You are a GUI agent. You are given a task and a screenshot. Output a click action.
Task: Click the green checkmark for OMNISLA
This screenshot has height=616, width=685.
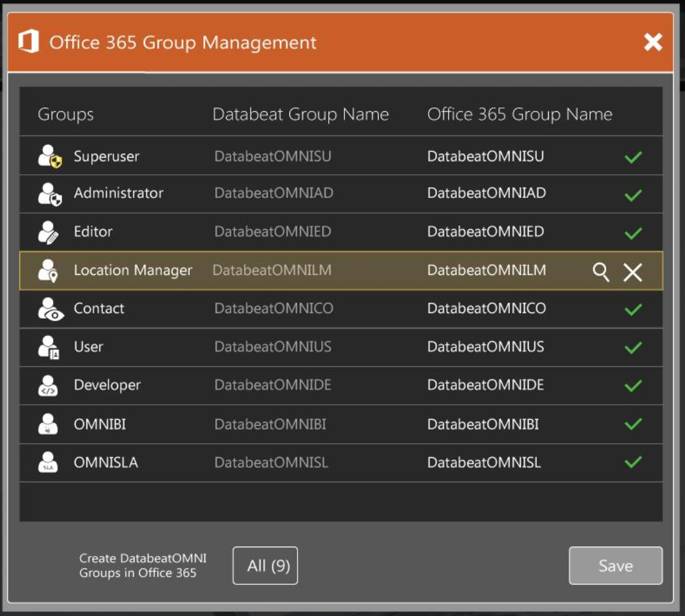coord(633,462)
